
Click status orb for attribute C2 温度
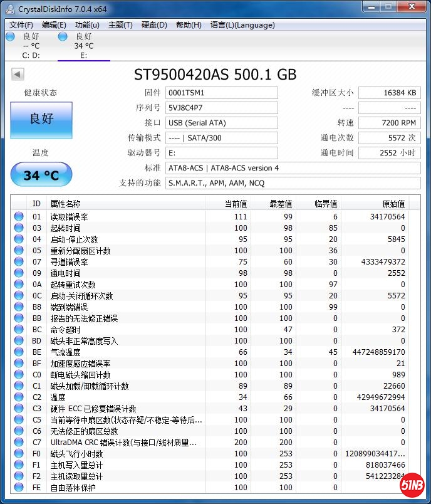[19, 397]
